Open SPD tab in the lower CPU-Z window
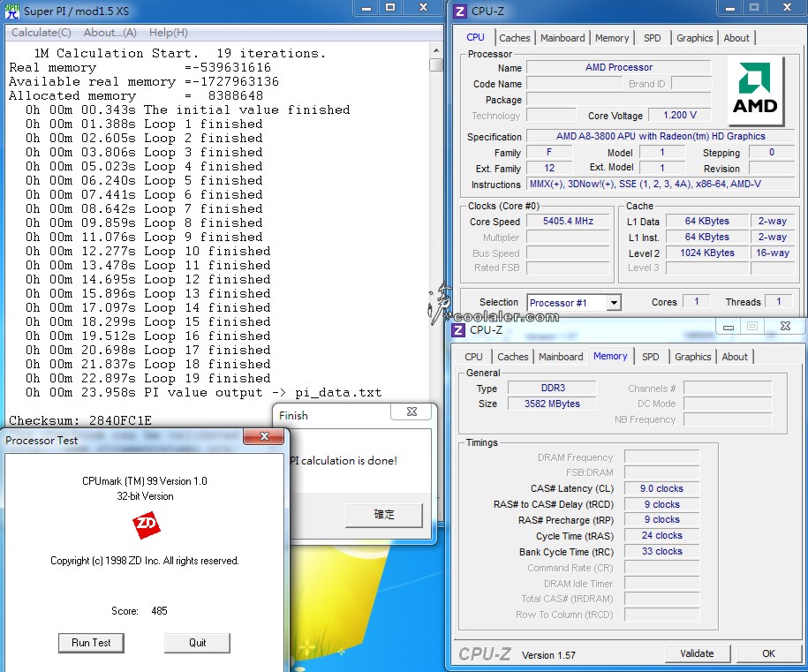 [x=650, y=357]
